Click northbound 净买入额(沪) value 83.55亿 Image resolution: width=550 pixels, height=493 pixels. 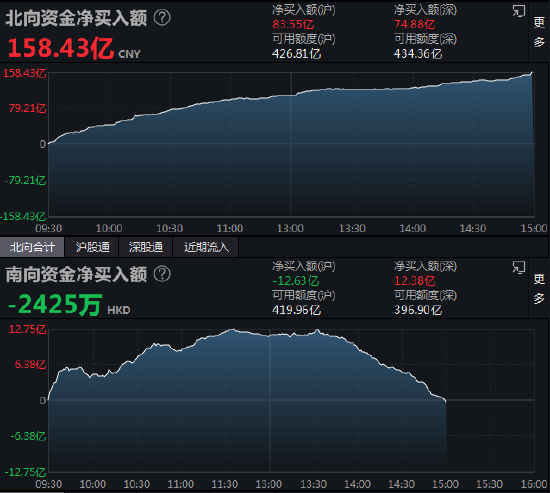[293, 24]
